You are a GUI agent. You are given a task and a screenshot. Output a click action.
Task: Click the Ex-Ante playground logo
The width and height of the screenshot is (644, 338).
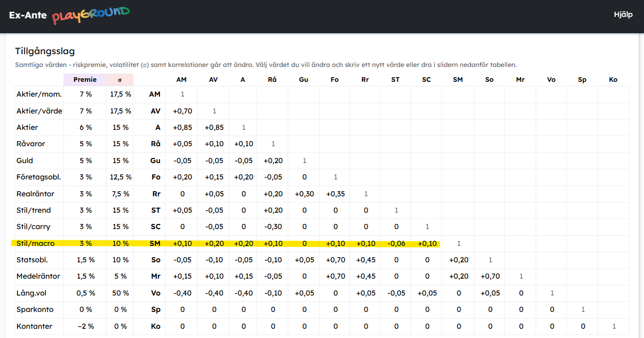point(69,15)
